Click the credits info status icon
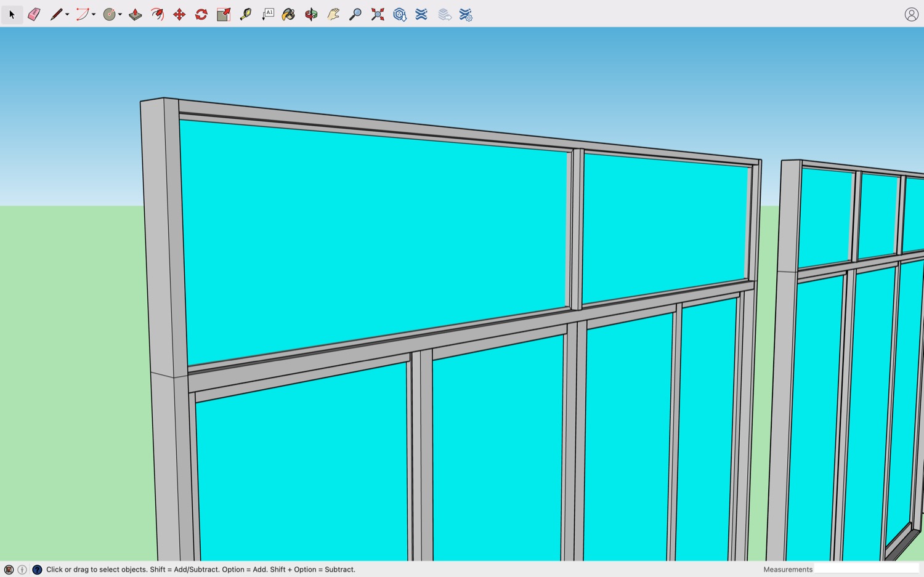The height and width of the screenshot is (577, 924). pos(22,570)
